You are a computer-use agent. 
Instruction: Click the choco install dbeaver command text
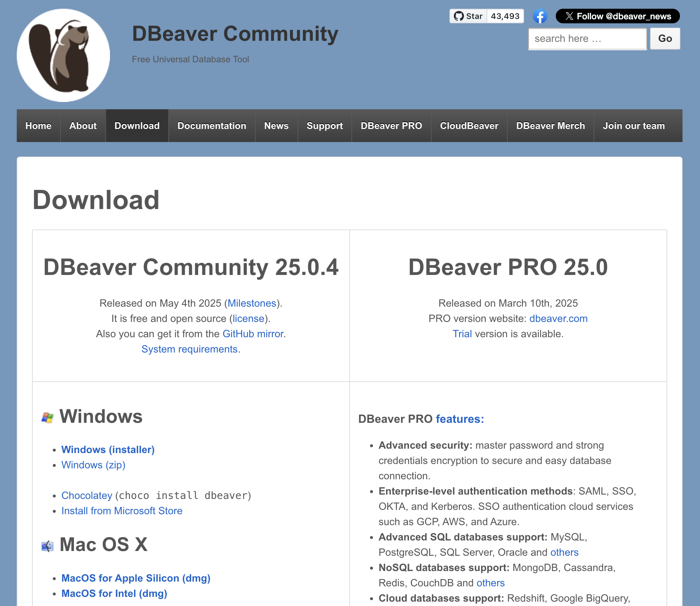coord(183,496)
